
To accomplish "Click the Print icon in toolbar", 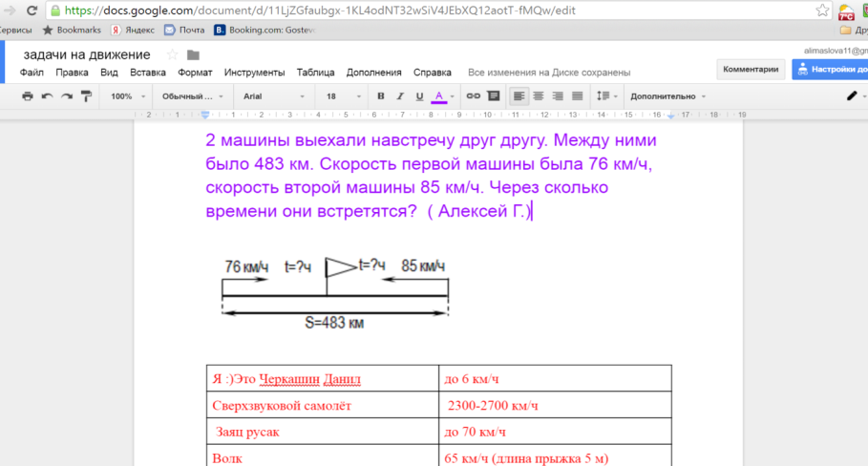I will tap(27, 96).
